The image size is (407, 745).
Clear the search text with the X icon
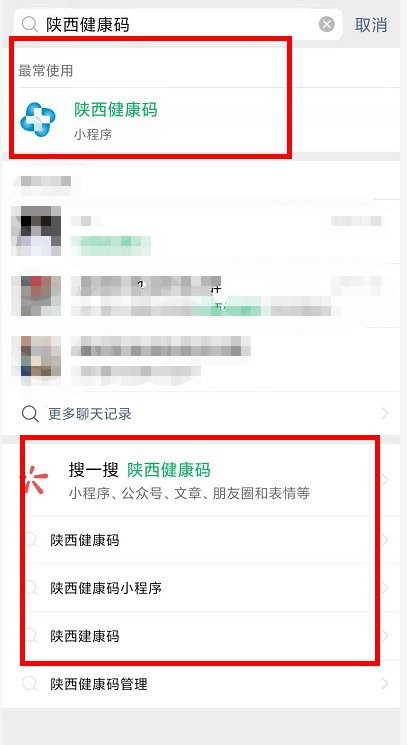[327, 24]
